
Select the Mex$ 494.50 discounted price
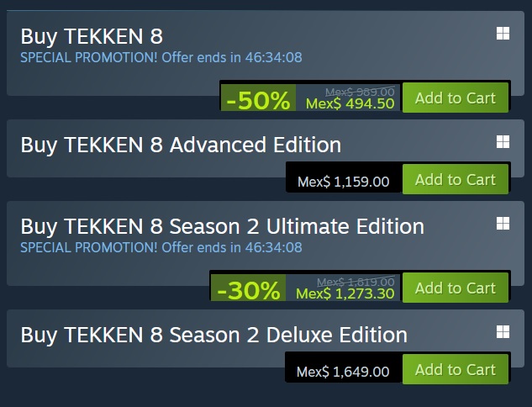tap(350, 103)
